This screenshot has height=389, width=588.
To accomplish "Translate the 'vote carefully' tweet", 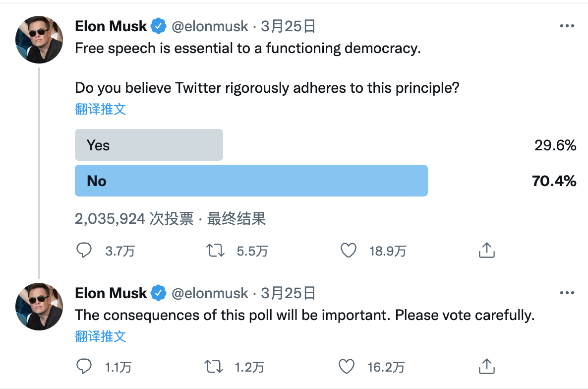I will click(101, 336).
